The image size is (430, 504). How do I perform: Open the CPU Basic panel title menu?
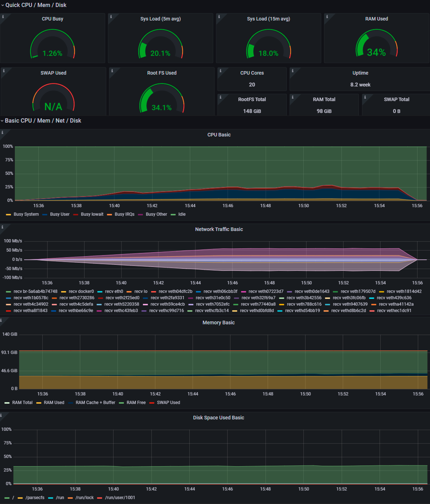pyautogui.click(x=218, y=135)
